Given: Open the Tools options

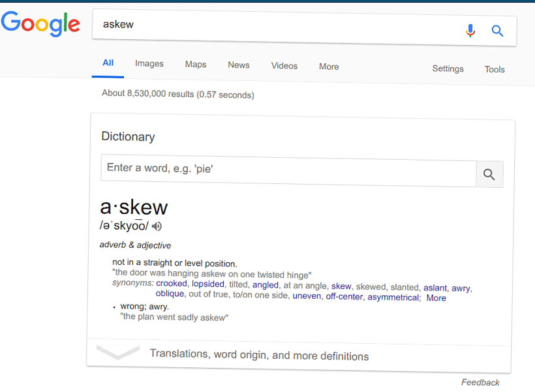Looking at the screenshot, I should coord(494,69).
